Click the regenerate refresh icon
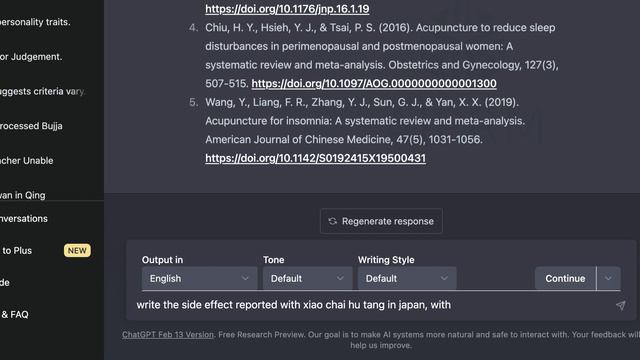 pyautogui.click(x=333, y=221)
